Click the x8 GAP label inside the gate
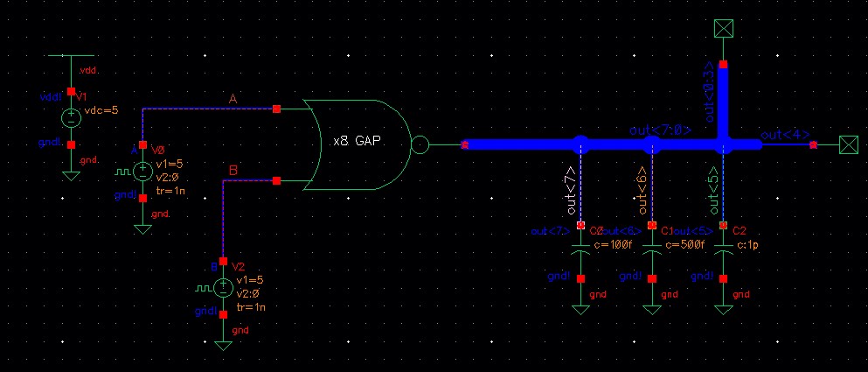 coord(357,142)
